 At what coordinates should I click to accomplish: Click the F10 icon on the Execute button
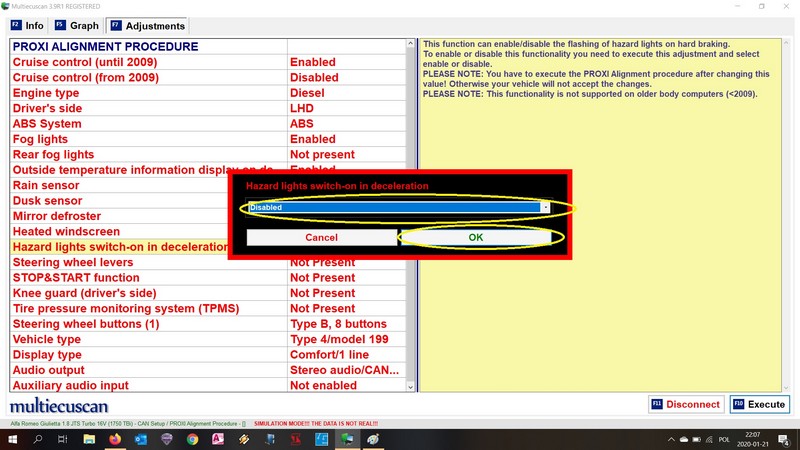(x=738, y=404)
